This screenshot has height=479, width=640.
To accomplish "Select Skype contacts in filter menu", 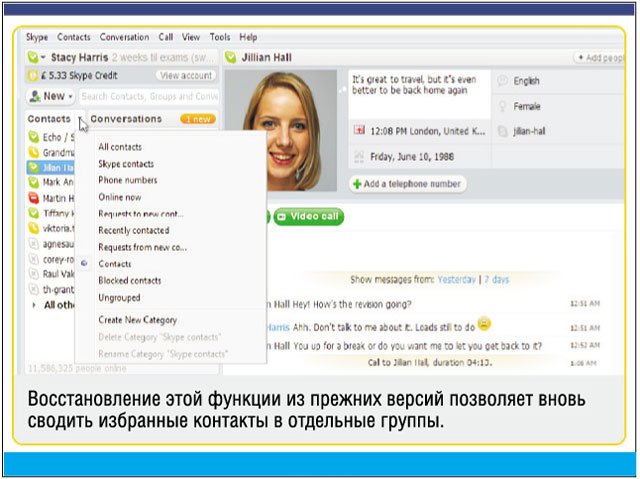I will coord(126,164).
